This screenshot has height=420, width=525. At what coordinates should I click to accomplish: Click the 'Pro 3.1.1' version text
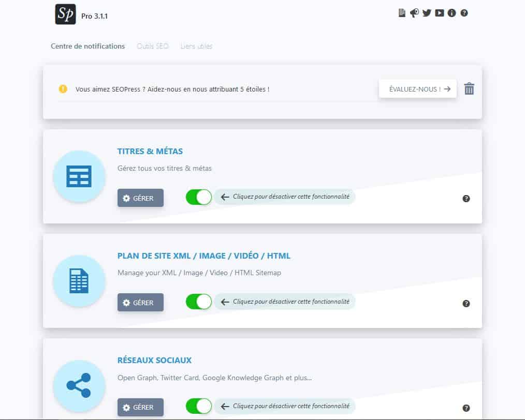(x=94, y=16)
